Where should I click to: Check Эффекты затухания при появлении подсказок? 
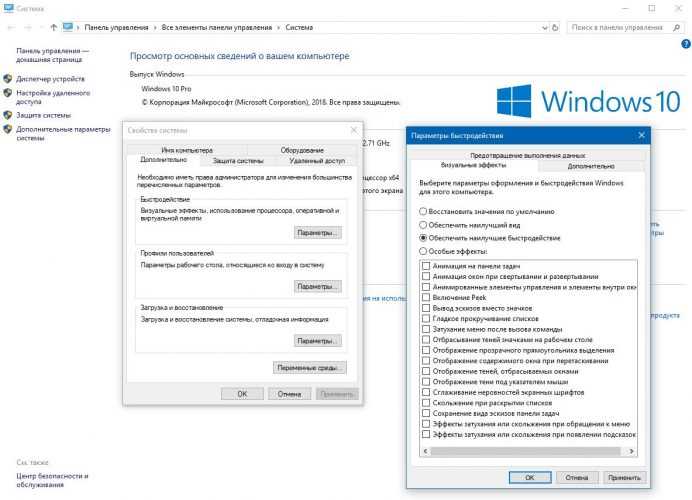coord(426,434)
